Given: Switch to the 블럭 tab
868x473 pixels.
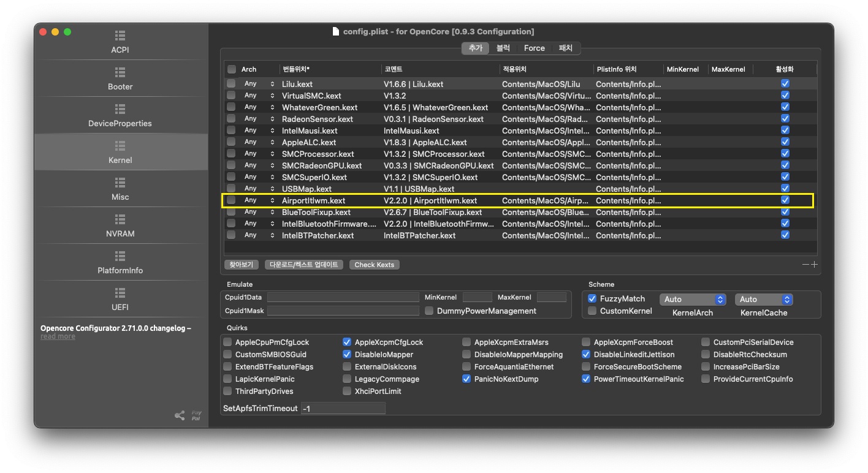Looking at the screenshot, I should pos(503,48).
